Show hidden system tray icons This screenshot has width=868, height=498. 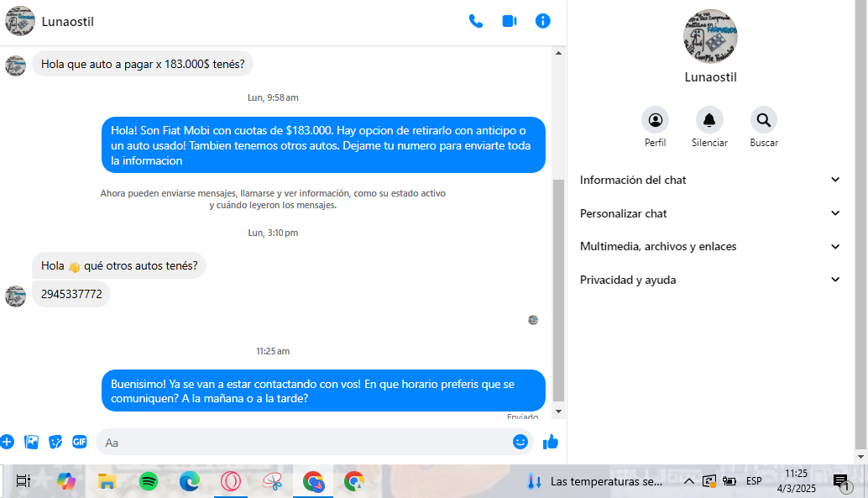point(688,481)
